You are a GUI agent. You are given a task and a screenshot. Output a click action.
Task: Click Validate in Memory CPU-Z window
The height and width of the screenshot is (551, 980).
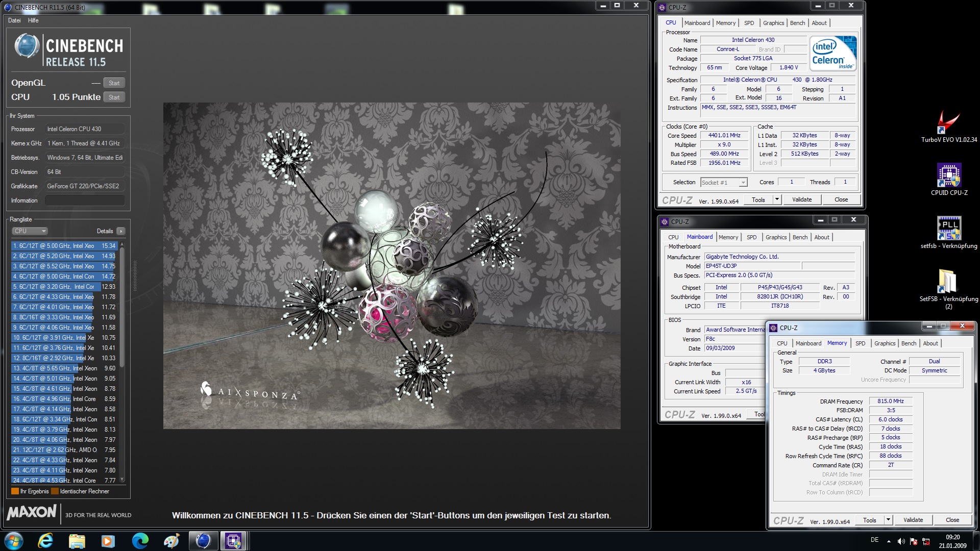[x=913, y=520]
